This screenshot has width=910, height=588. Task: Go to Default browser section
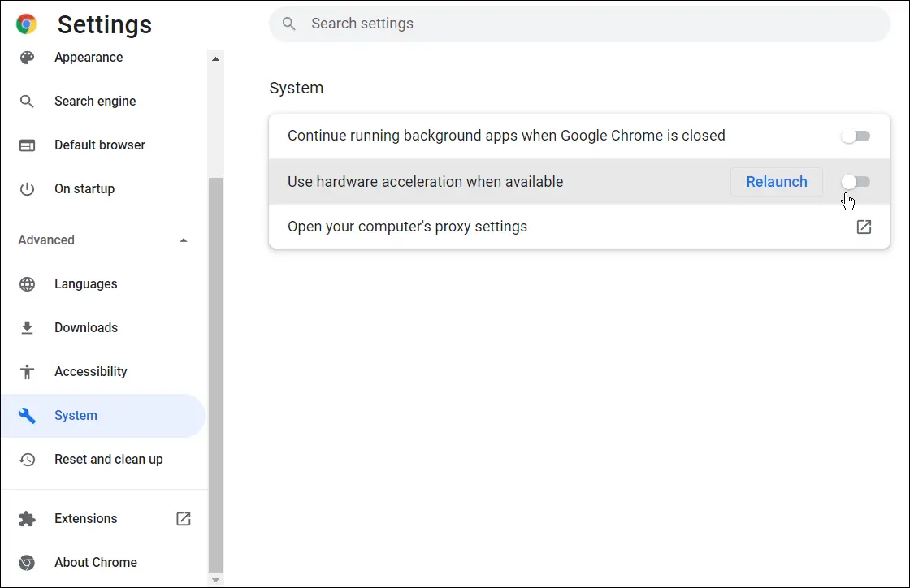[x=103, y=145]
